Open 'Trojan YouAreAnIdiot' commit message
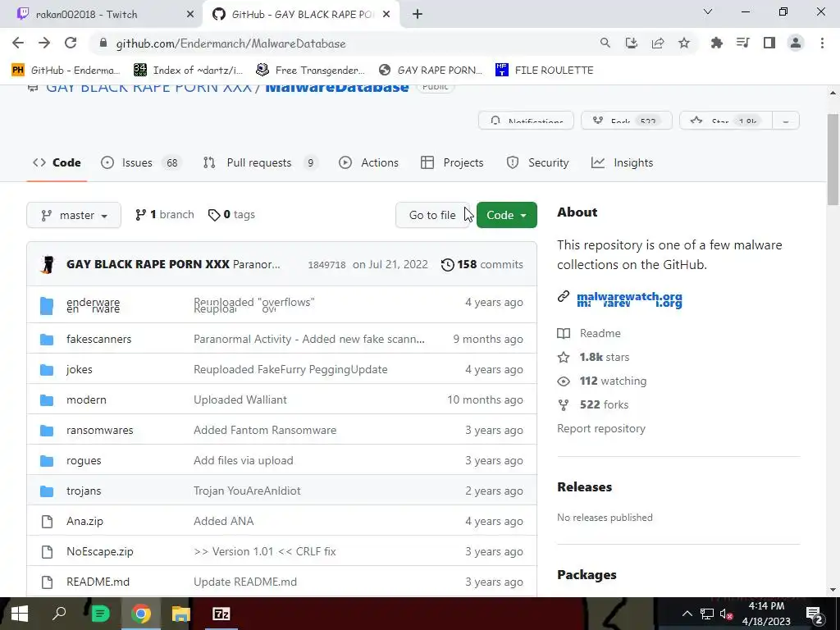This screenshot has width=840, height=630. [x=247, y=491]
